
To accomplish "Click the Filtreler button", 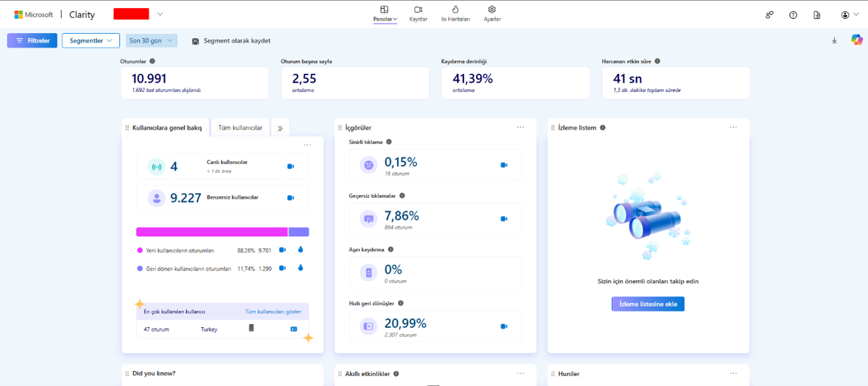I will 32,41.
